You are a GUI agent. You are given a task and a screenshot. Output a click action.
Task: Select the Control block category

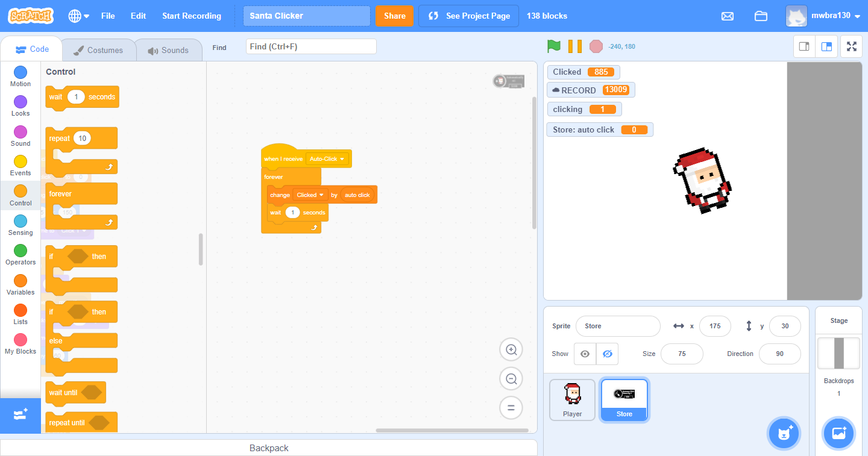pos(20,196)
